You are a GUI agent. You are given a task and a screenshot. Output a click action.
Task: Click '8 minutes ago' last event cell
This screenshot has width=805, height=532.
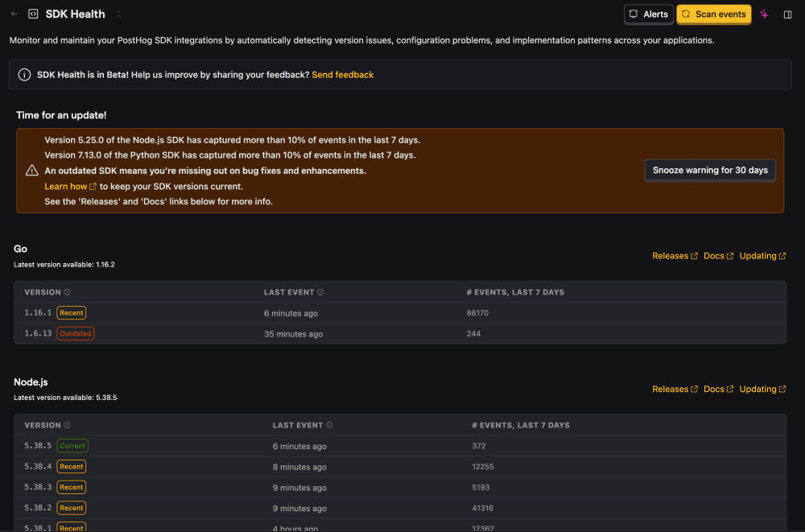point(299,467)
